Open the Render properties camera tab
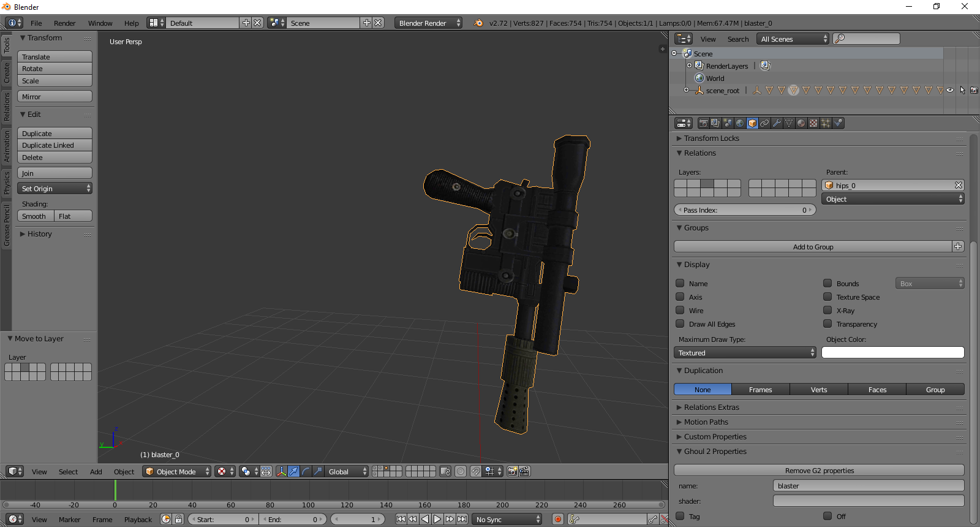980x527 pixels. (703, 123)
